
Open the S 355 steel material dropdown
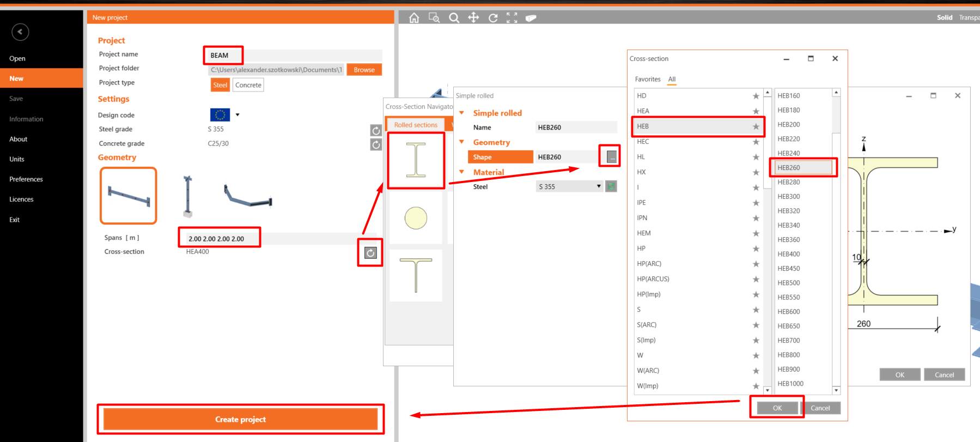click(x=570, y=186)
